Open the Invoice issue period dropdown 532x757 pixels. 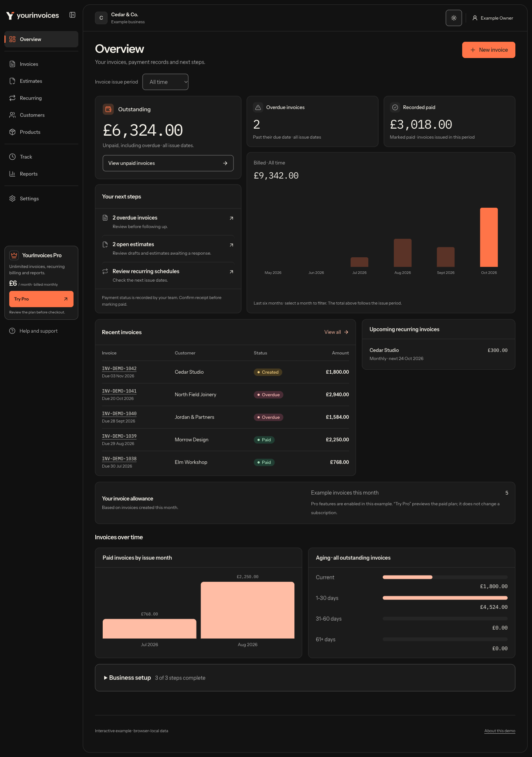166,82
